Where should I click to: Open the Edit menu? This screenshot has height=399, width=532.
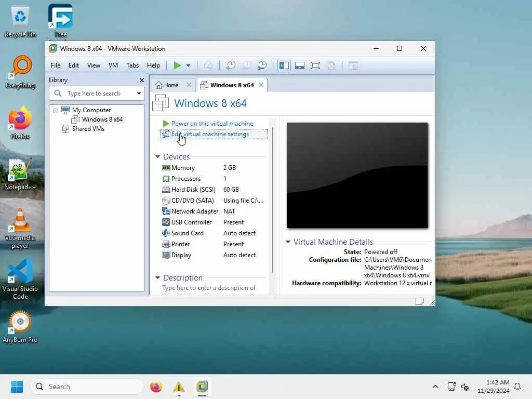pos(74,65)
